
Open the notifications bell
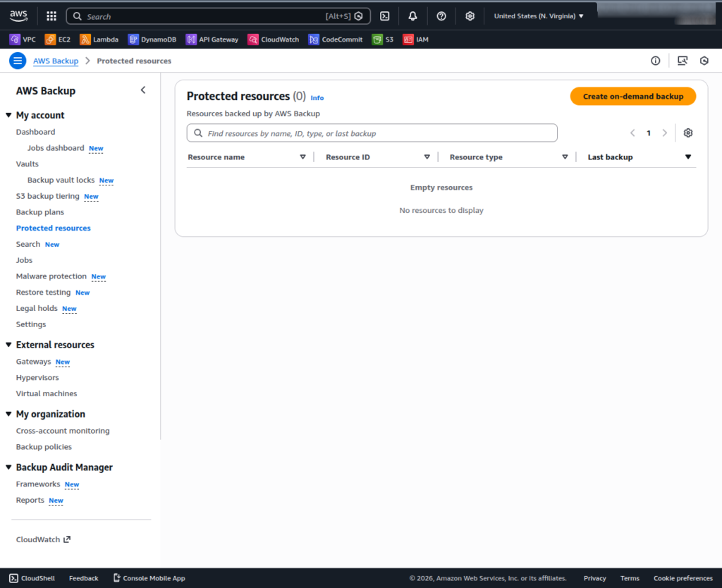412,16
